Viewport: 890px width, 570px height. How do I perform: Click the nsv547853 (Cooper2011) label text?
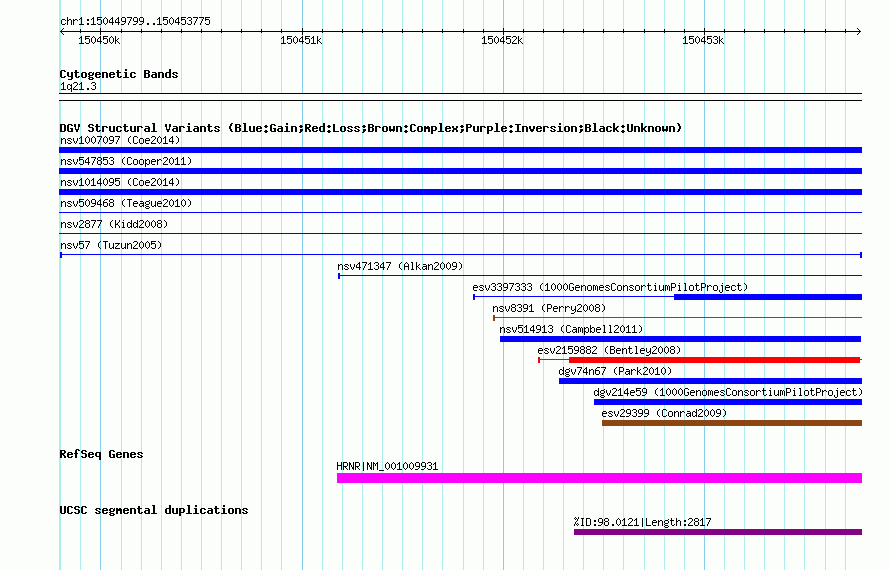click(x=126, y=161)
